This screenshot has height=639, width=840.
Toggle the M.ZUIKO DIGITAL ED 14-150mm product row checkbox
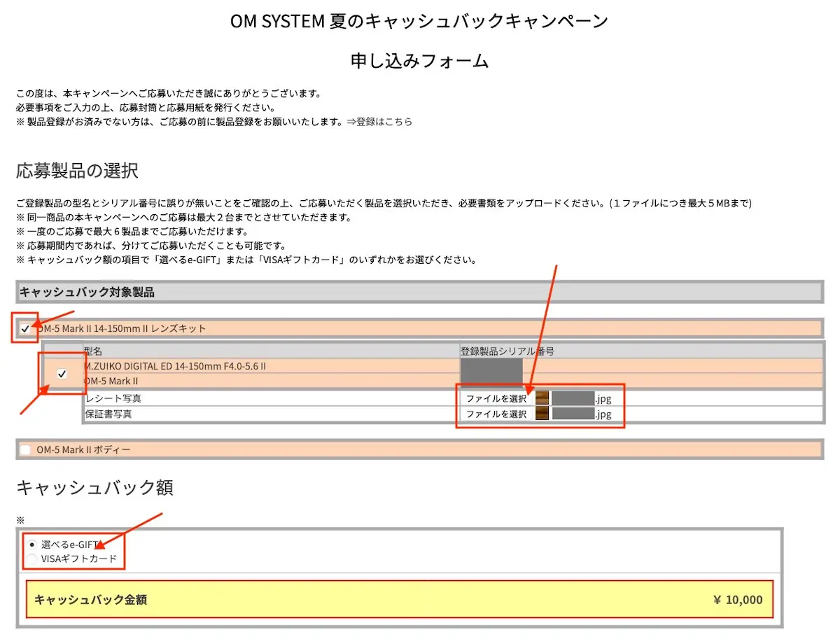coord(62,374)
